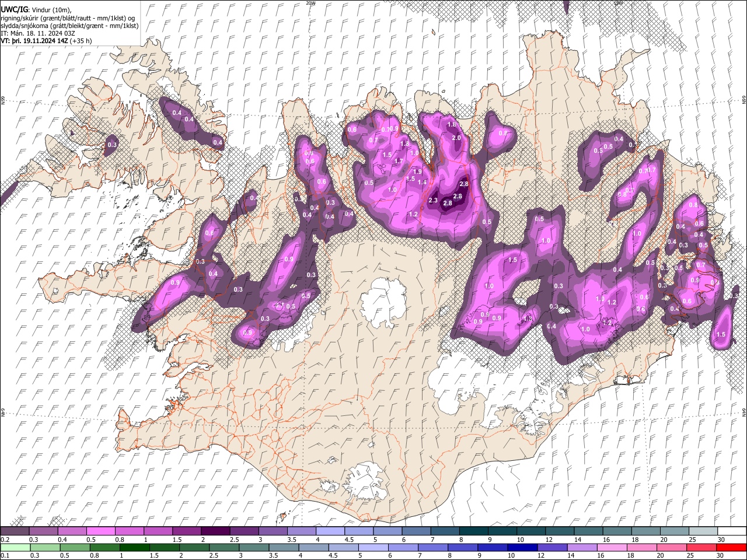Click the '2.0' precipitation value on map
This screenshot has height=560, width=747.
[456, 138]
